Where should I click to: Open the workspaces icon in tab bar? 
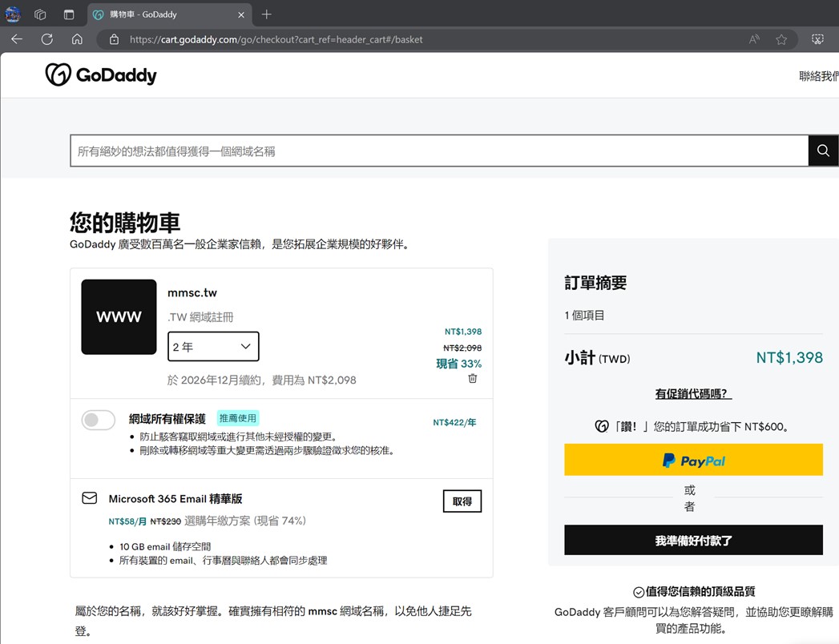[40, 14]
